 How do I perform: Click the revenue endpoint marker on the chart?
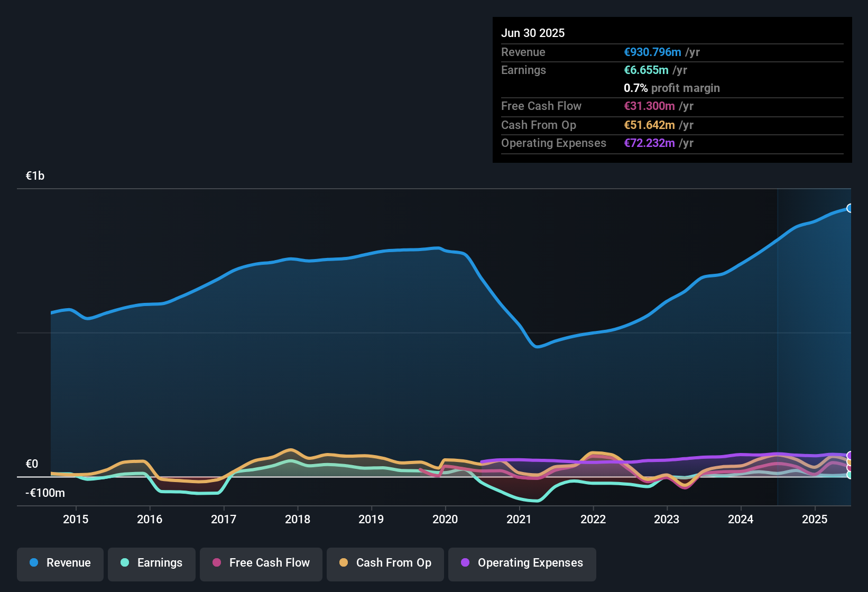(x=849, y=208)
